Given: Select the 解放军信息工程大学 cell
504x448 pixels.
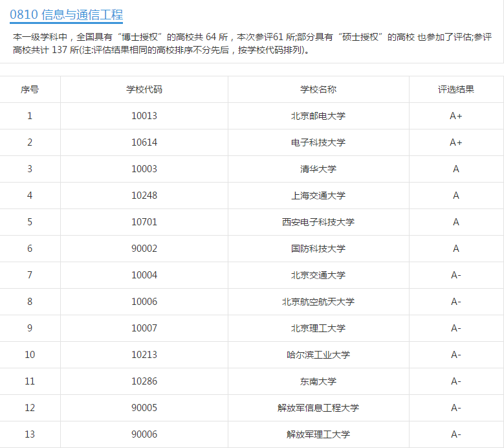Looking at the screenshot, I should pos(318,408).
